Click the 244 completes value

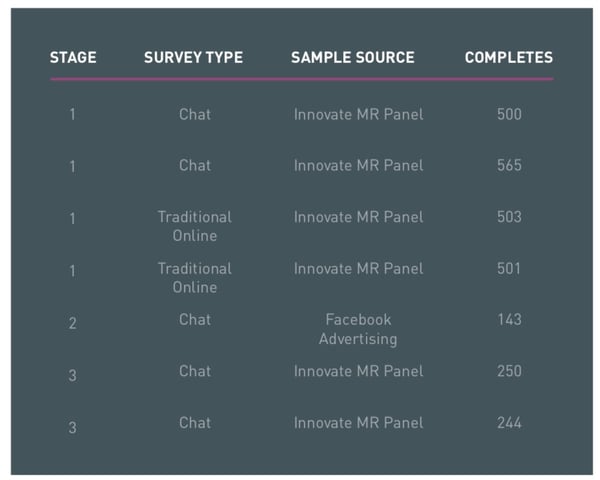(509, 423)
